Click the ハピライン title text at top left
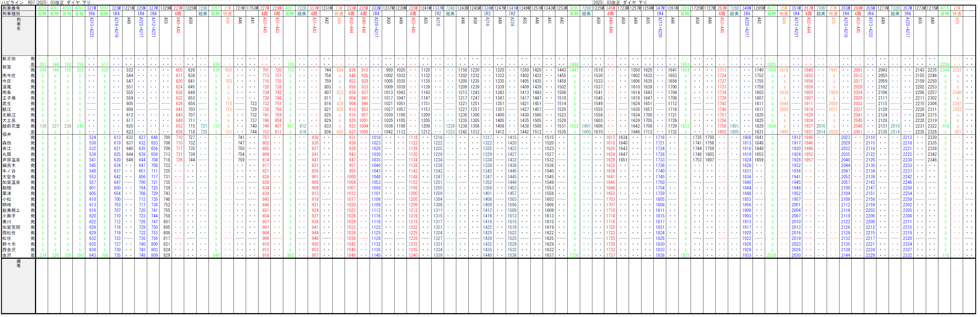980x317 pixels. click(x=12, y=3)
